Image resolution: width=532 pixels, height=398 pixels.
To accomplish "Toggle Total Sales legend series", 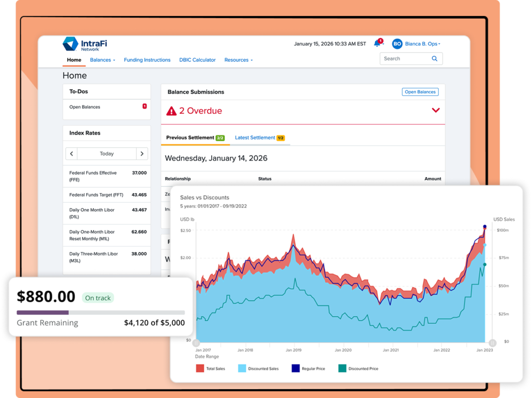I will click(210, 369).
